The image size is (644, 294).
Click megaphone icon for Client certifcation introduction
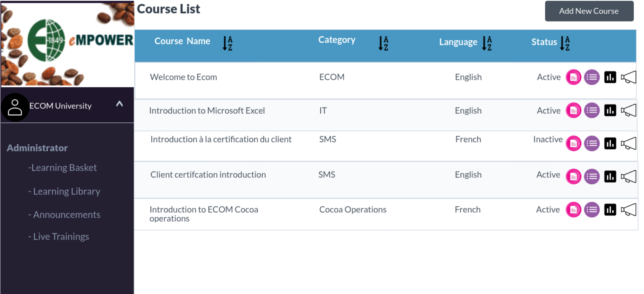[x=629, y=176]
